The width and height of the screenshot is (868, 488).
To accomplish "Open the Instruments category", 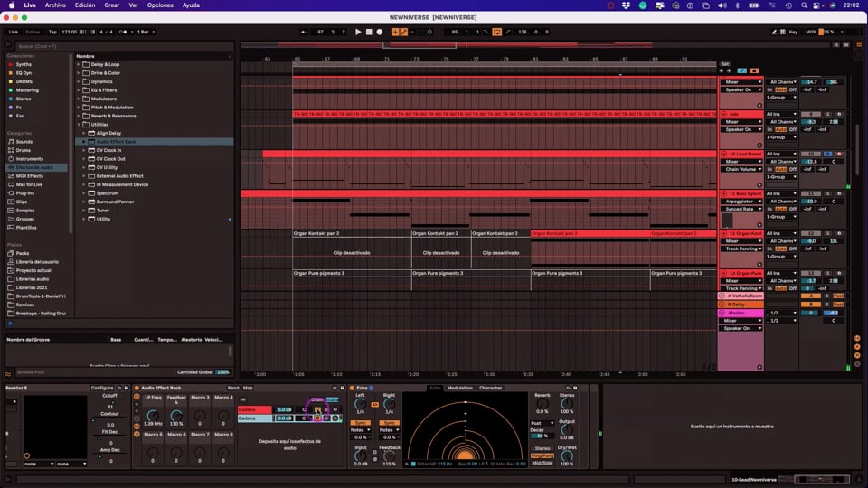I will point(29,159).
